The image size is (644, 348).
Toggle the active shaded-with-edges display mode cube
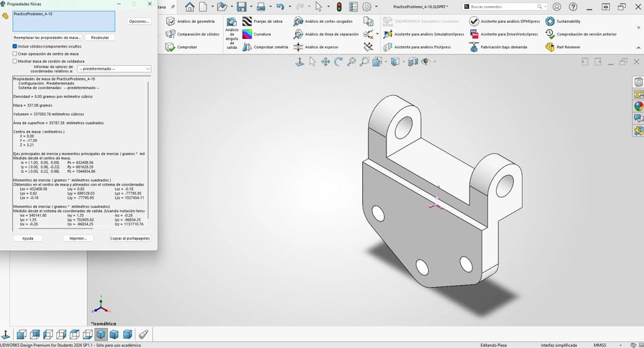pyautogui.click(x=101, y=334)
